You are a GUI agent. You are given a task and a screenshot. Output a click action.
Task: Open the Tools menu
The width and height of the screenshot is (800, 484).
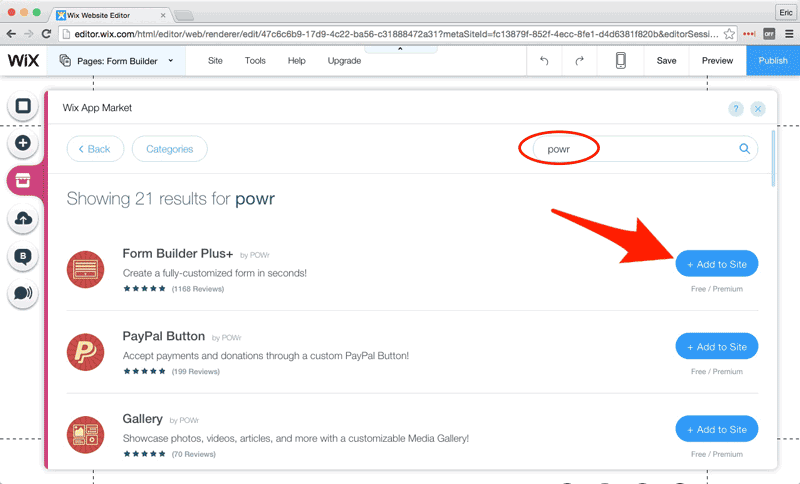click(x=255, y=61)
